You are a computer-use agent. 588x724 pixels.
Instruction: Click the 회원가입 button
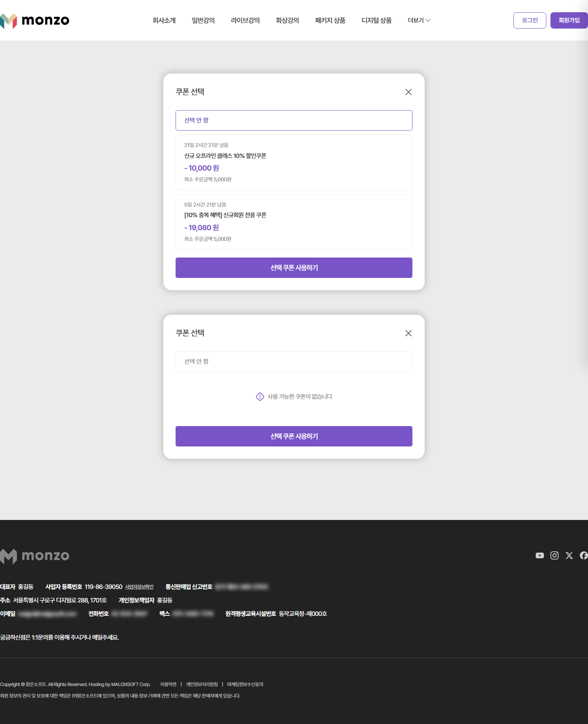coord(569,20)
